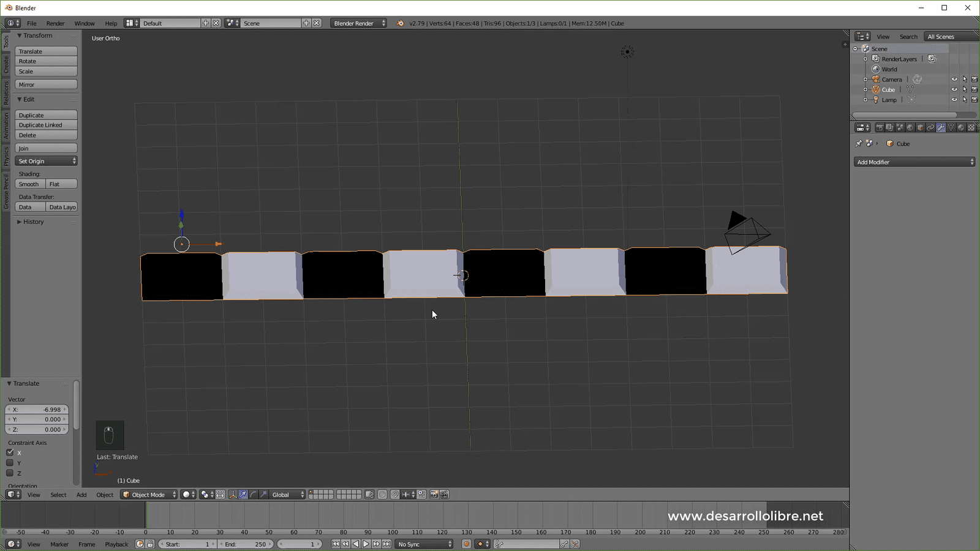
Task: Expand the Cube tree node in outliner
Action: pos(865,89)
